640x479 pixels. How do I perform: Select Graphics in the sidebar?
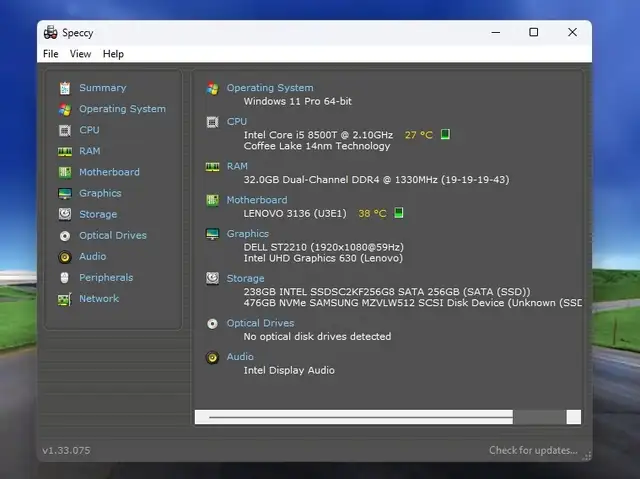click(x=100, y=193)
